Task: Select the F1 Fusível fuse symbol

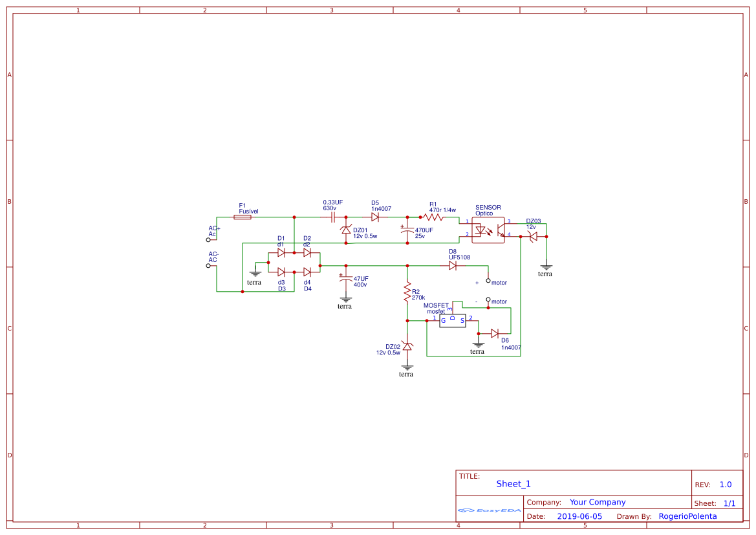Action: pyautogui.click(x=242, y=217)
